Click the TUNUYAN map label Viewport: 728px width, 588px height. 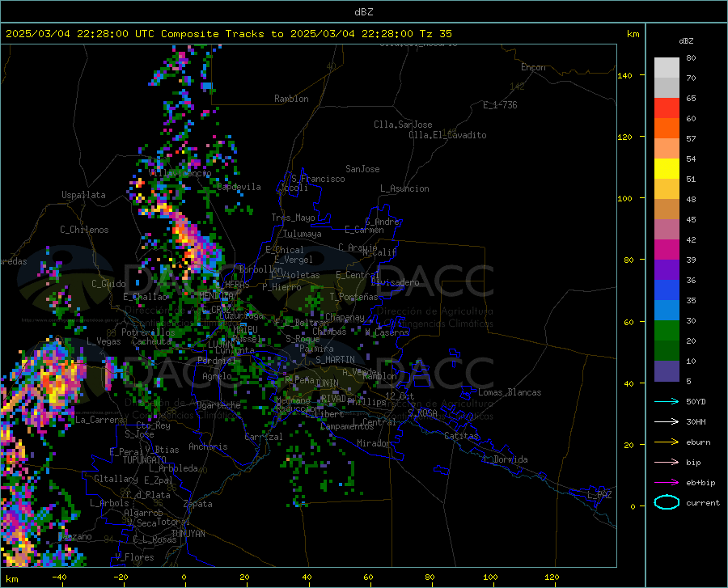click(x=188, y=534)
